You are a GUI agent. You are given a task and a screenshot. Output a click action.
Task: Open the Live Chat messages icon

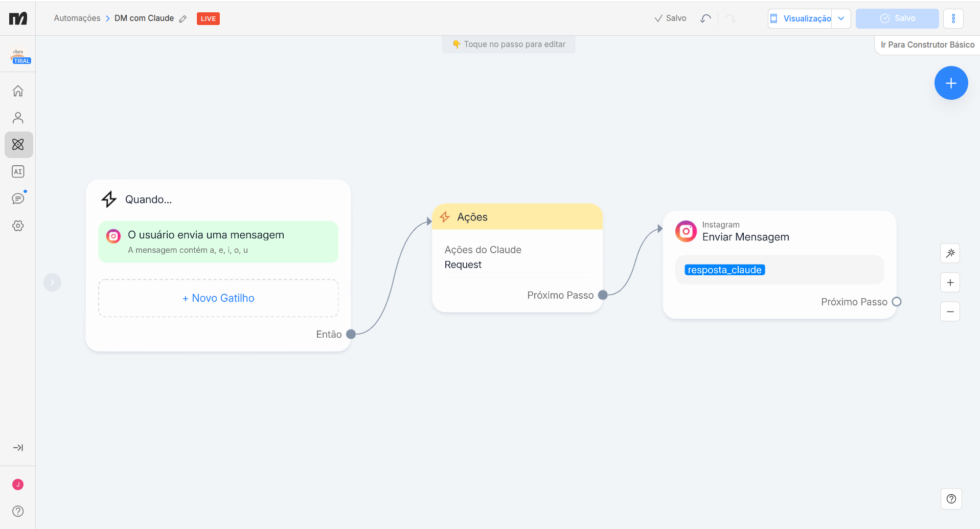(18, 199)
